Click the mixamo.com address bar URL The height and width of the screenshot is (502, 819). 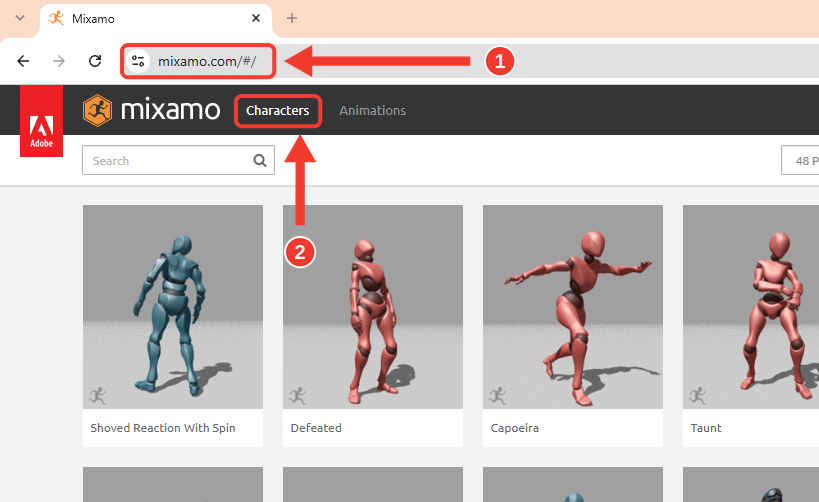(207, 61)
